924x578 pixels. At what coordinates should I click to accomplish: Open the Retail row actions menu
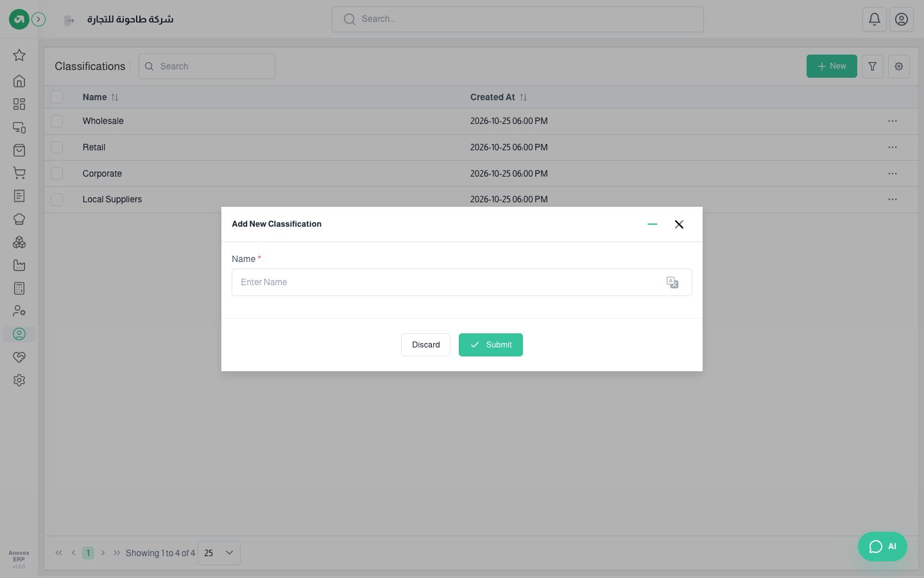click(893, 147)
